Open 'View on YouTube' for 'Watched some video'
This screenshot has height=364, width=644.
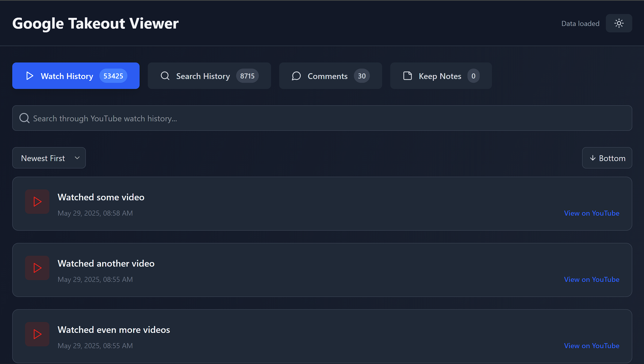pyautogui.click(x=592, y=213)
